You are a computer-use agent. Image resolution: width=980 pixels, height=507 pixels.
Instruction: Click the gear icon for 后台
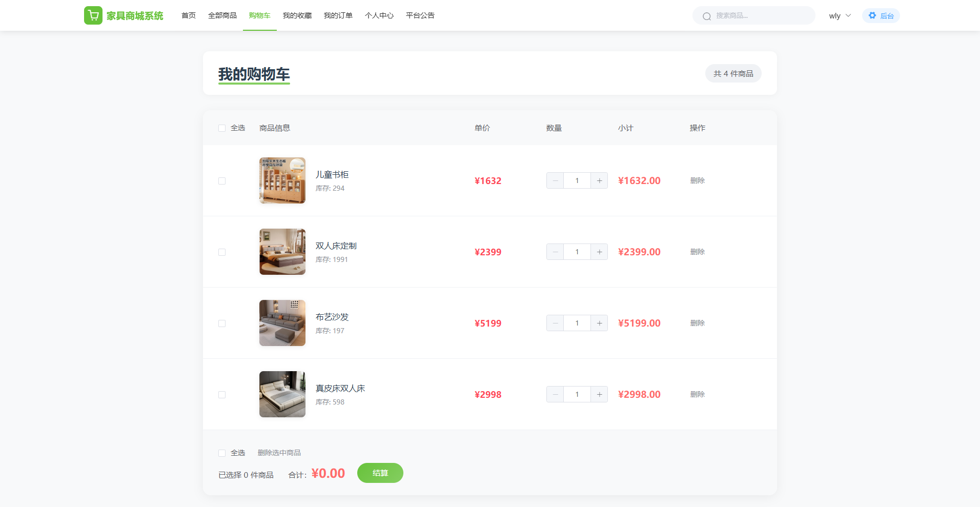click(872, 16)
